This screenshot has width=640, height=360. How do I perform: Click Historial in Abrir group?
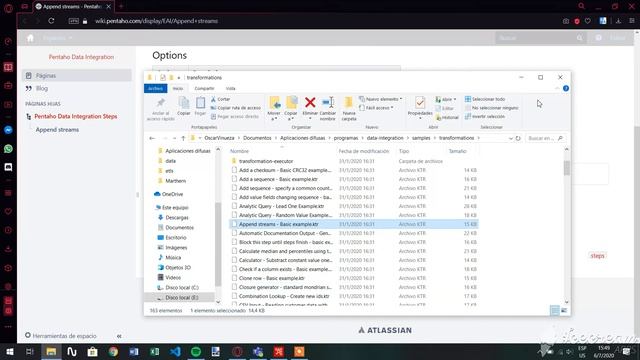coord(447,117)
